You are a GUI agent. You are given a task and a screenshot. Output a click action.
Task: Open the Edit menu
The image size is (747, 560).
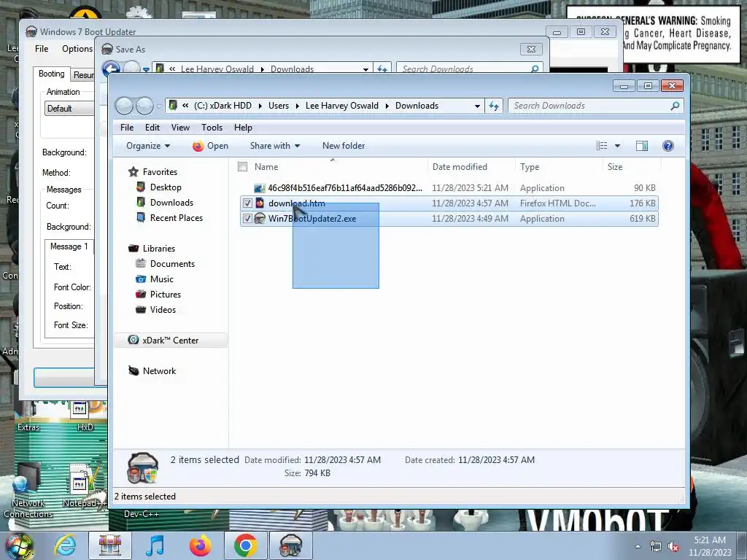[152, 128]
